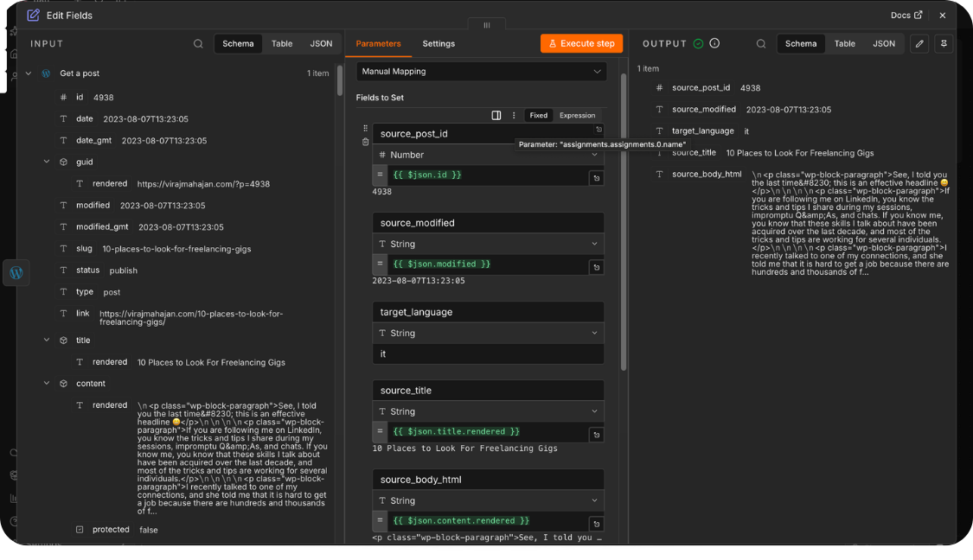Collapse the guid object in input
This screenshot has height=560, width=973.
pyautogui.click(x=47, y=162)
